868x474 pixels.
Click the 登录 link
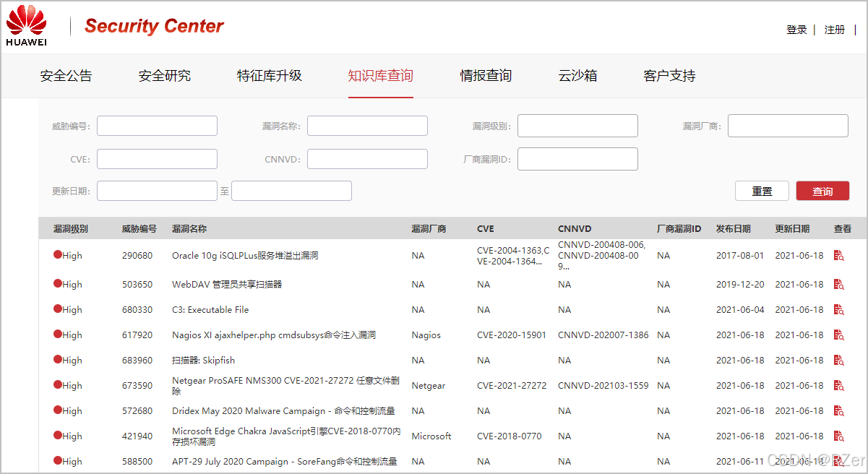click(x=796, y=30)
